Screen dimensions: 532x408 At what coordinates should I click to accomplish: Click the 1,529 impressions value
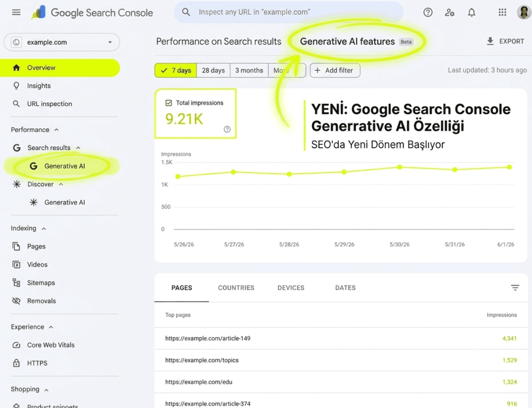pos(510,360)
